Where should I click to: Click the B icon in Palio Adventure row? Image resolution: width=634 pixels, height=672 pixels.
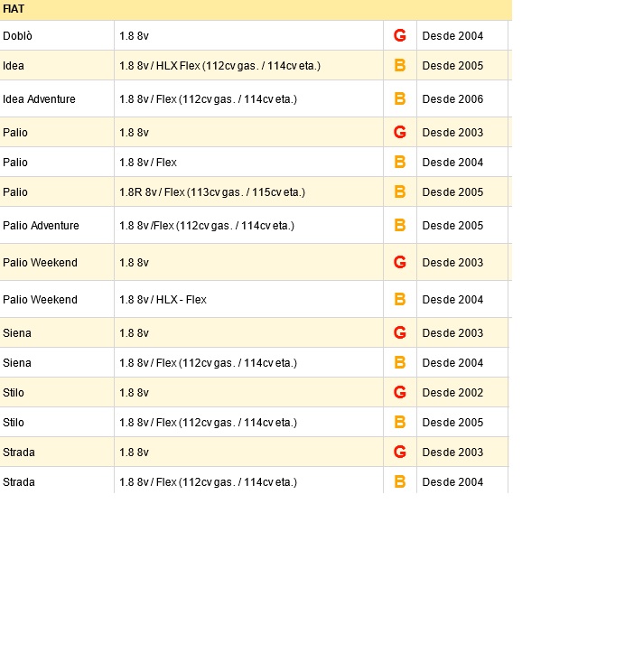(400, 226)
